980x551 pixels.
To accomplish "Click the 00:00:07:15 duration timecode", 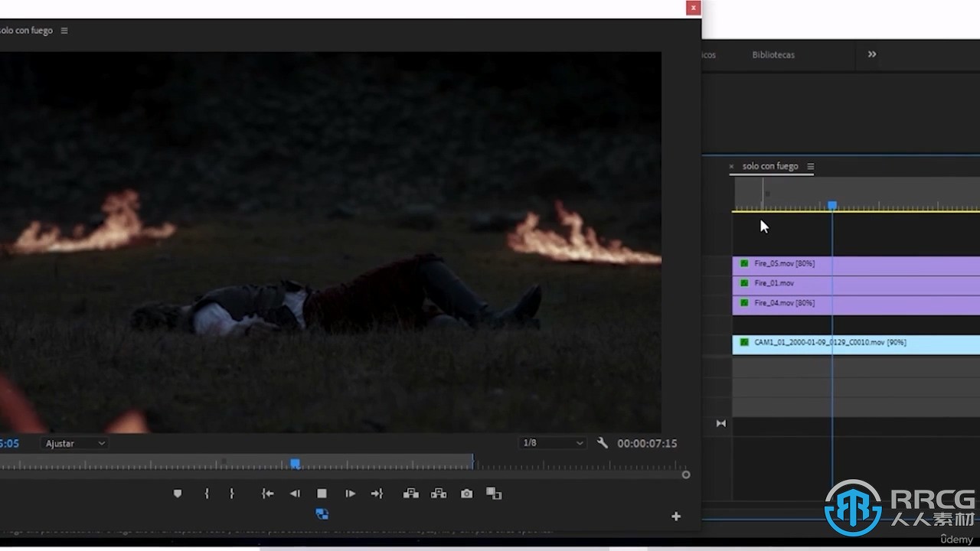I will (x=647, y=443).
